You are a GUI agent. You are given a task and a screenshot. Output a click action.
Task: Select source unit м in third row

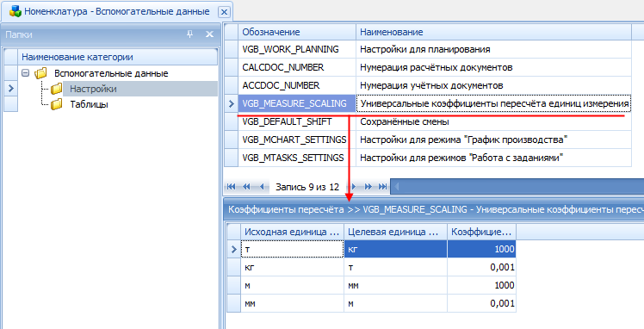(x=292, y=285)
